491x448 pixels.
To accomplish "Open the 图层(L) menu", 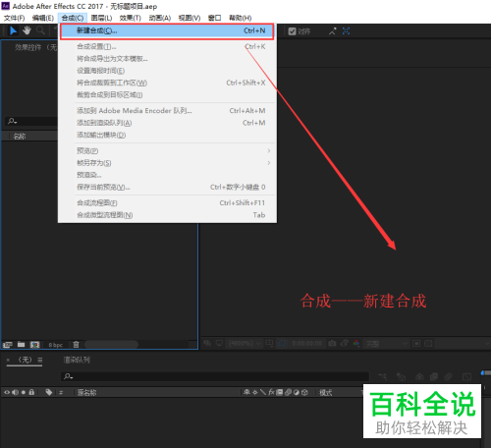I will (x=101, y=18).
